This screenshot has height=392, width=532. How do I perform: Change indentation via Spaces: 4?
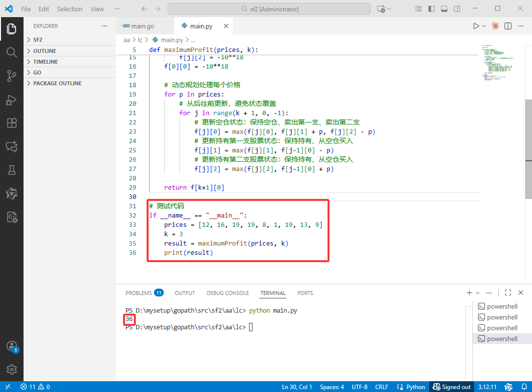[332, 387]
